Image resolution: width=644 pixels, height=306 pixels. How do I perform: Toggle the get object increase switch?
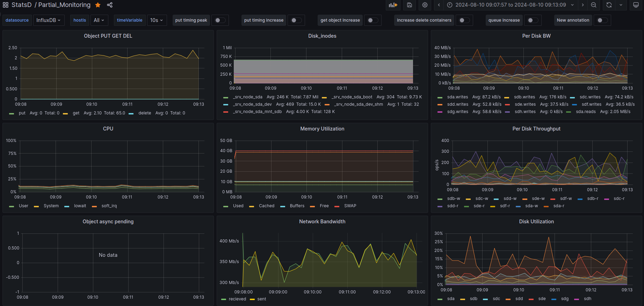pyautogui.click(x=372, y=20)
